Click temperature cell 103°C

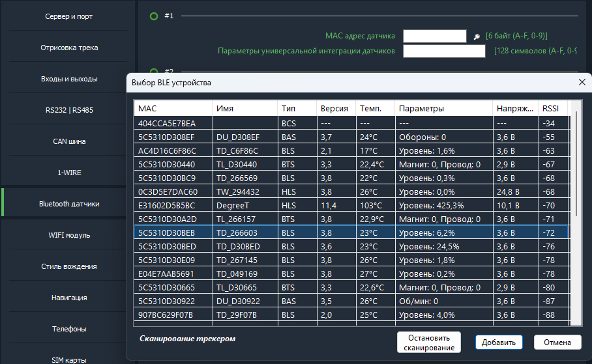[376, 206]
